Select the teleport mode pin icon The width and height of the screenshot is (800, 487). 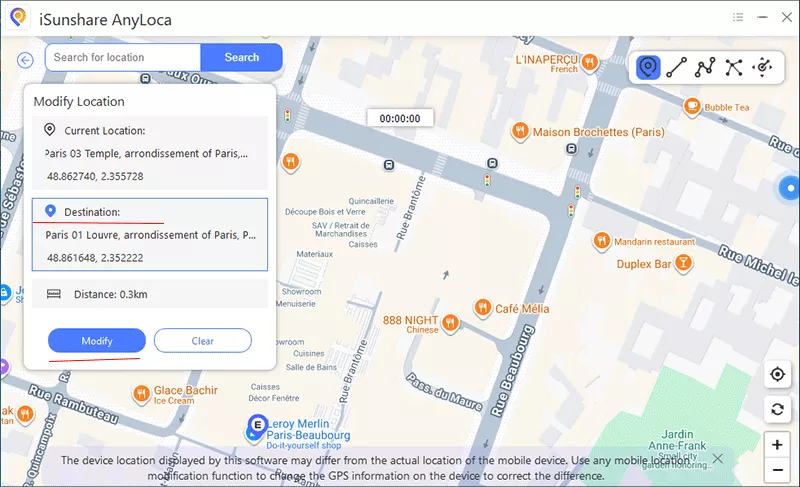point(648,67)
